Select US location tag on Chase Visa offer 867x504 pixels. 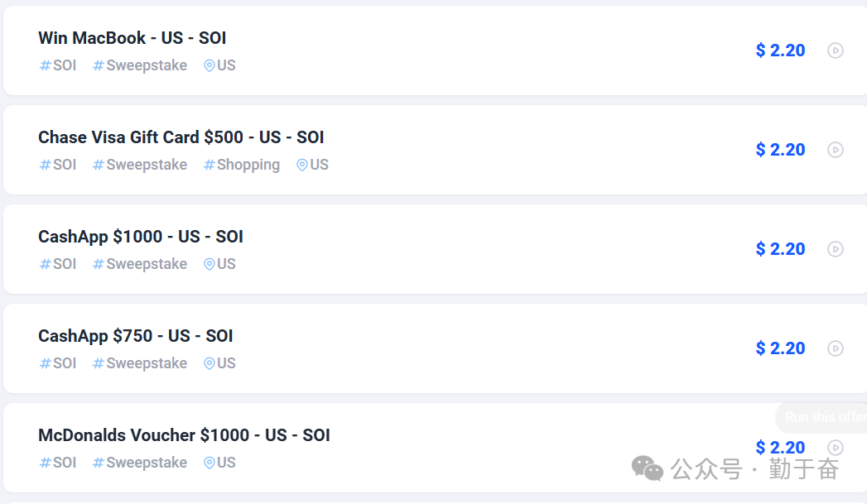pyautogui.click(x=312, y=165)
